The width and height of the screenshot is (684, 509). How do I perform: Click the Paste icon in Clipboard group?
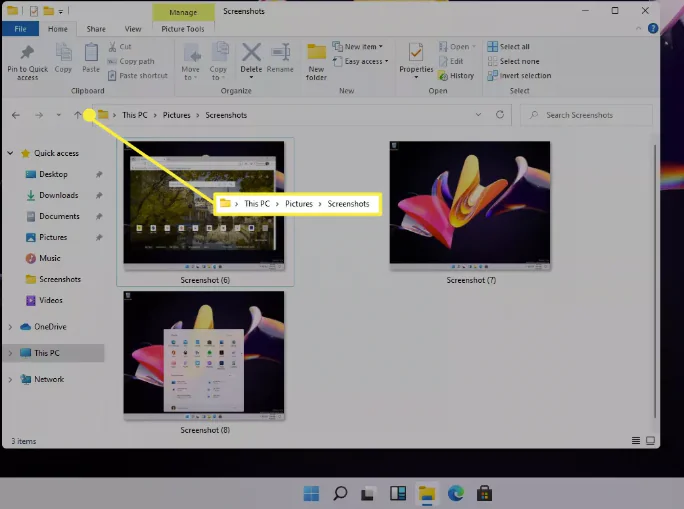[91, 55]
